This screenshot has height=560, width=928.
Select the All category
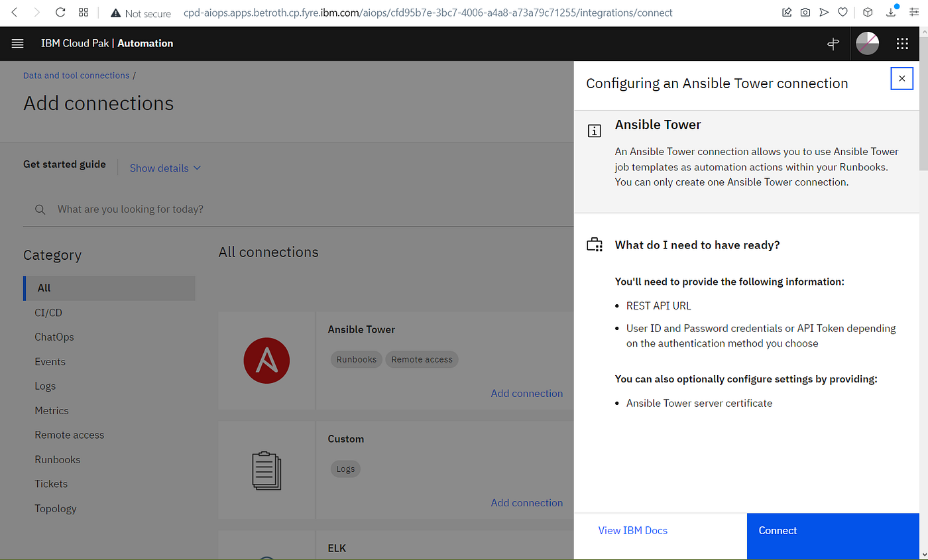109,288
